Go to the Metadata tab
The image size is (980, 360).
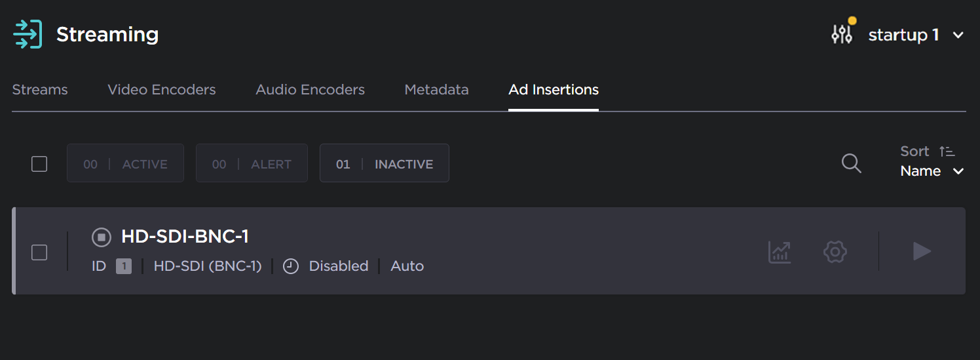click(x=436, y=90)
